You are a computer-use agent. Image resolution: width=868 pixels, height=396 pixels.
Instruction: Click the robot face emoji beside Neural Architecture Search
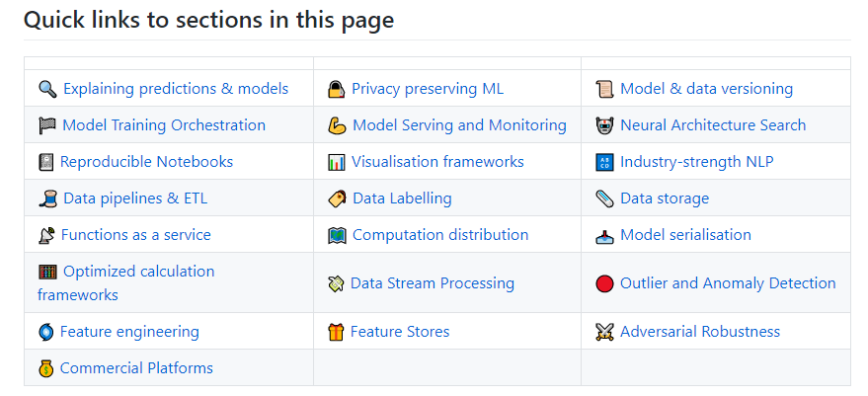click(x=604, y=125)
